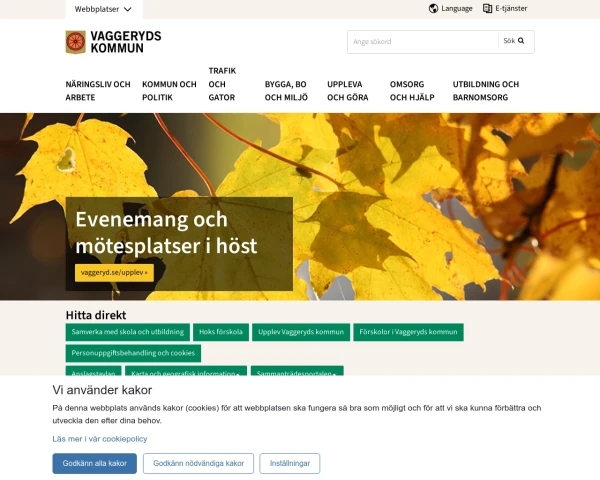The image size is (600, 480).
Task: Click the Language globe icon
Action: click(433, 8)
